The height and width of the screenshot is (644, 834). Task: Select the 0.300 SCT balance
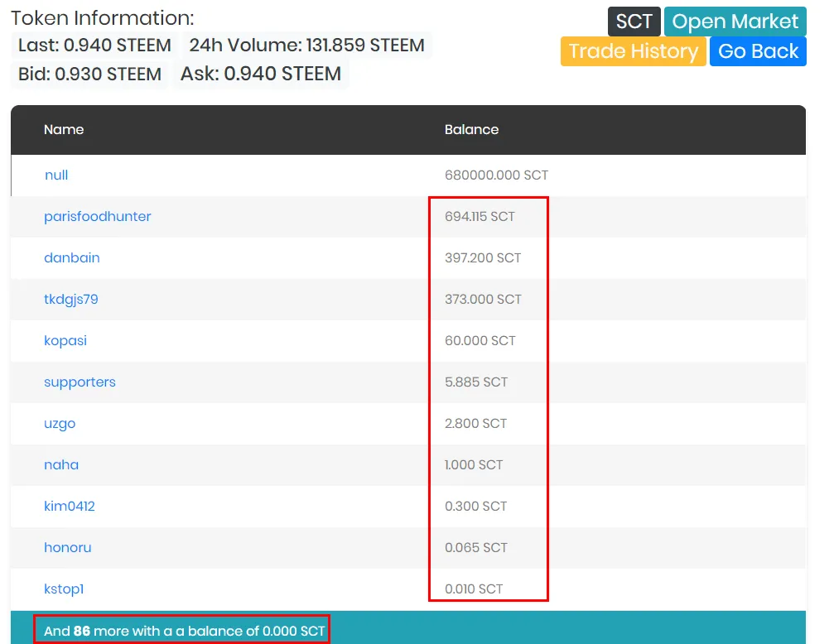tap(475, 507)
